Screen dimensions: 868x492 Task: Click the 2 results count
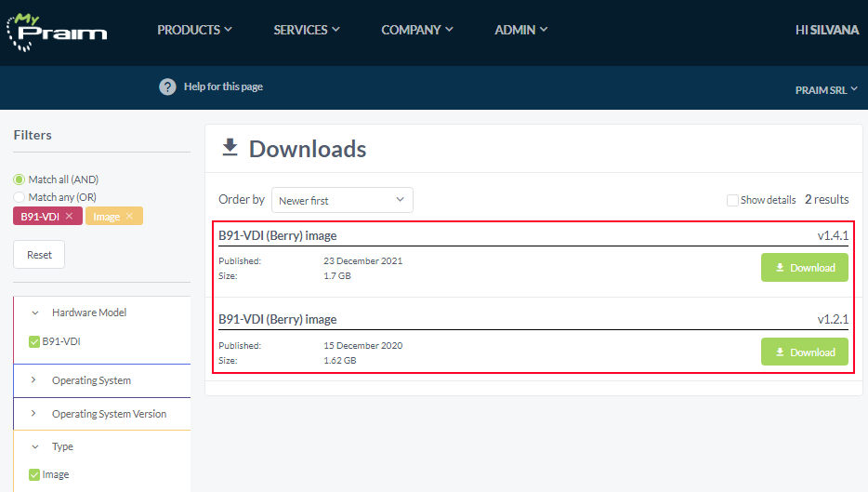tap(826, 199)
